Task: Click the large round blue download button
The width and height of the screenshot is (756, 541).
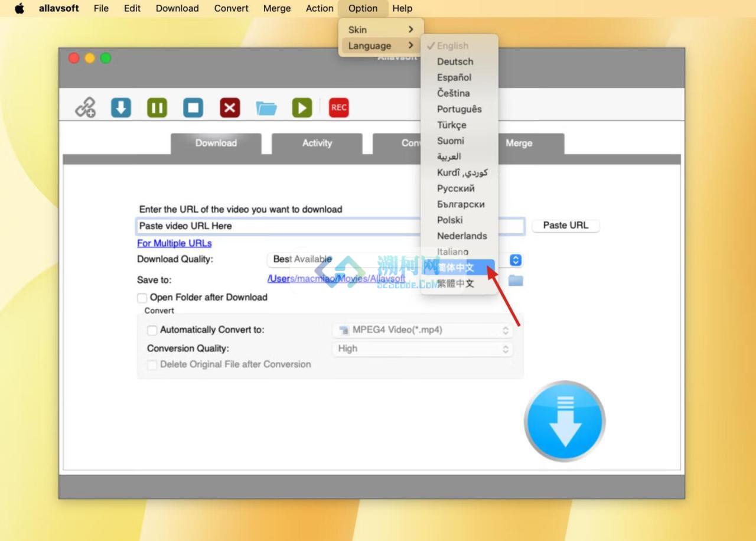Action: (x=565, y=421)
